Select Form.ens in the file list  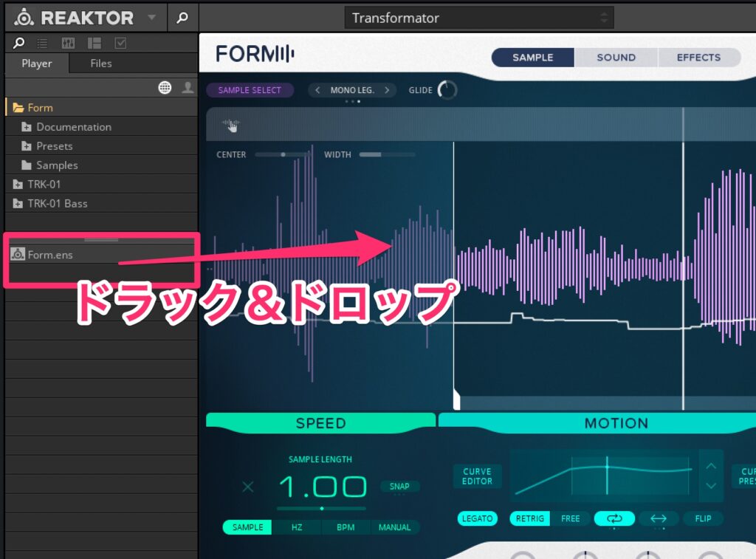tap(50, 255)
